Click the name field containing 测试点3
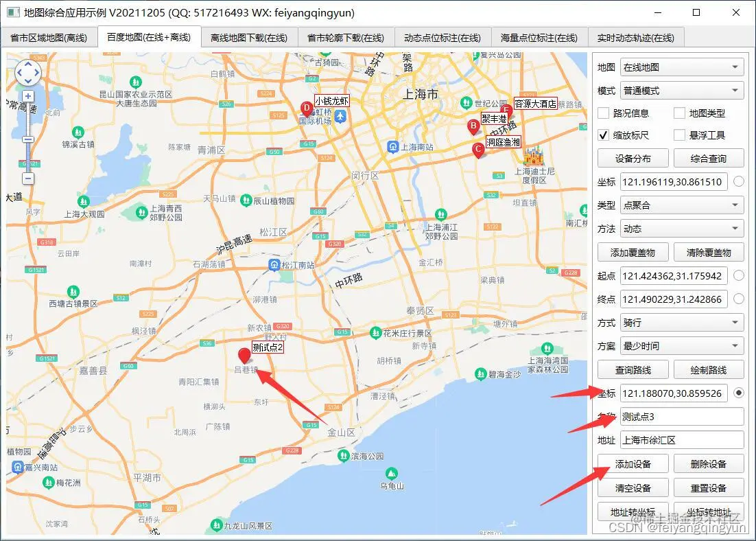 click(x=682, y=417)
